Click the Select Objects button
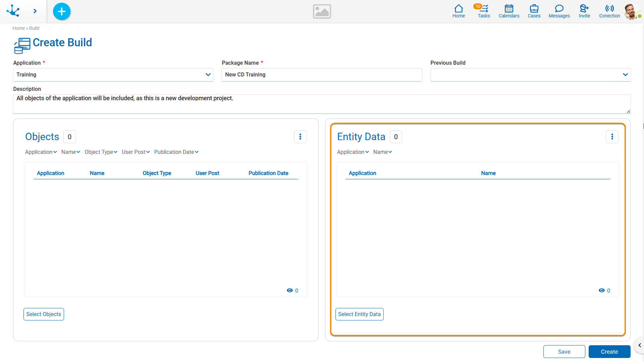 coord(44,314)
